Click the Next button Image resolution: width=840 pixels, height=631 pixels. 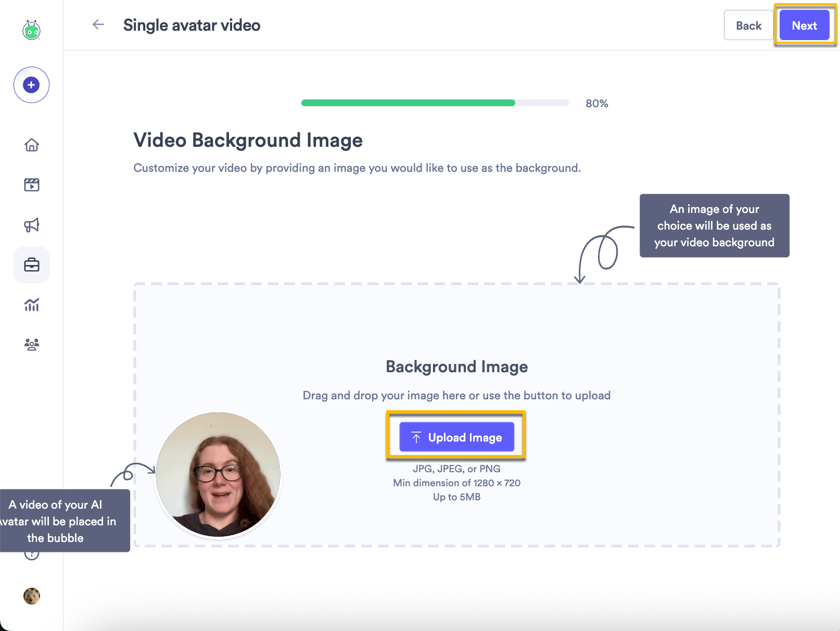pyautogui.click(x=804, y=25)
